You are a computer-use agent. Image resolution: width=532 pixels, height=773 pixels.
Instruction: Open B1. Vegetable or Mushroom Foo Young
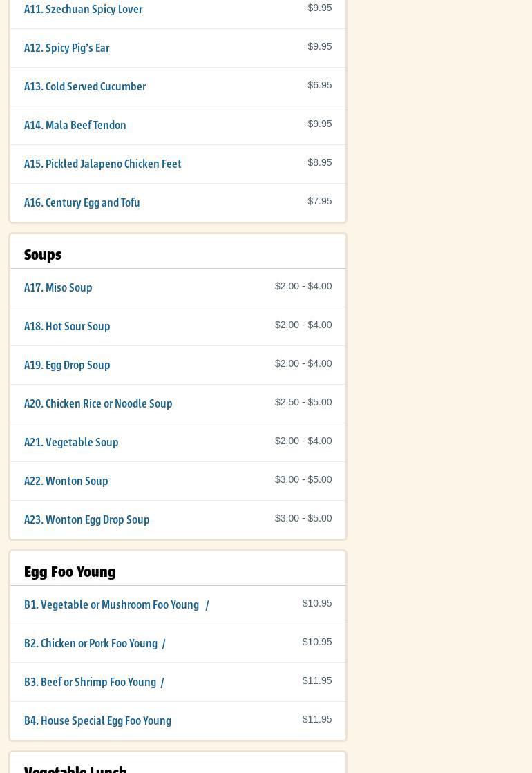112,605
